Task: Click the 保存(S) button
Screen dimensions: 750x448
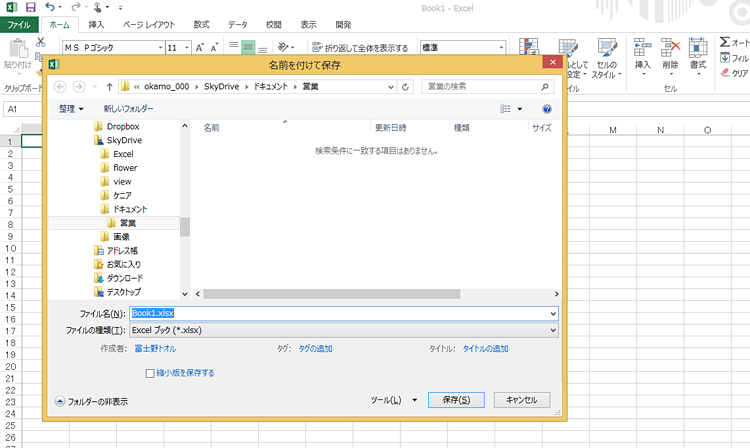Action: (x=456, y=400)
